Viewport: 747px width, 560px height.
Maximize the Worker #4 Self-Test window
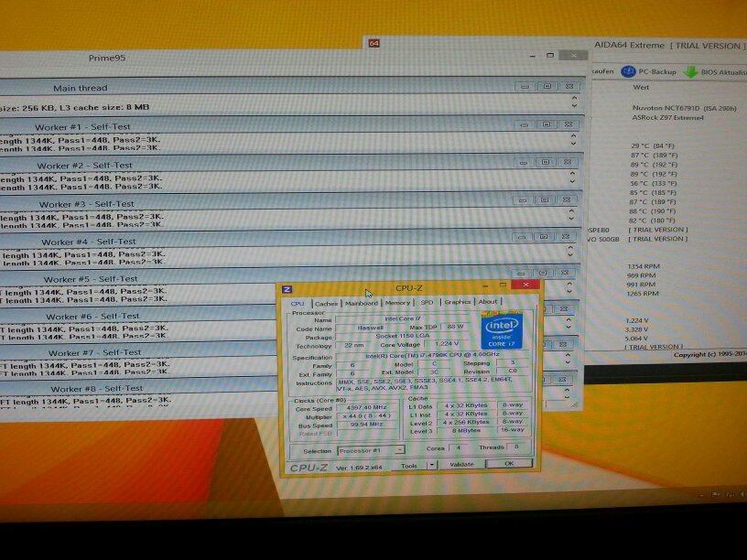click(x=543, y=236)
